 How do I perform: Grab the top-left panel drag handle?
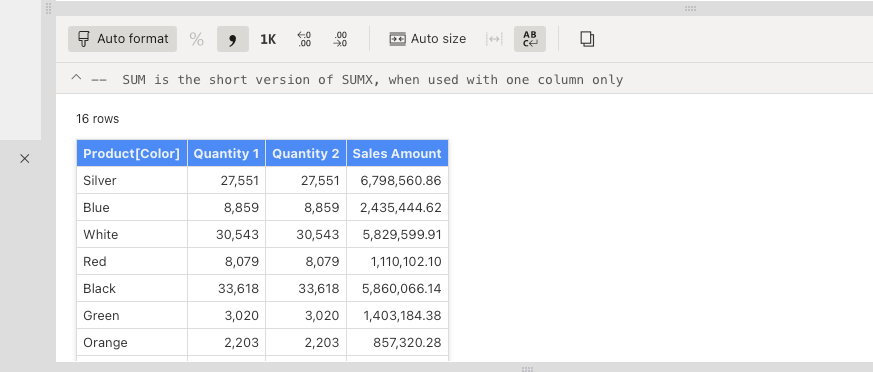click(x=48, y=8)
